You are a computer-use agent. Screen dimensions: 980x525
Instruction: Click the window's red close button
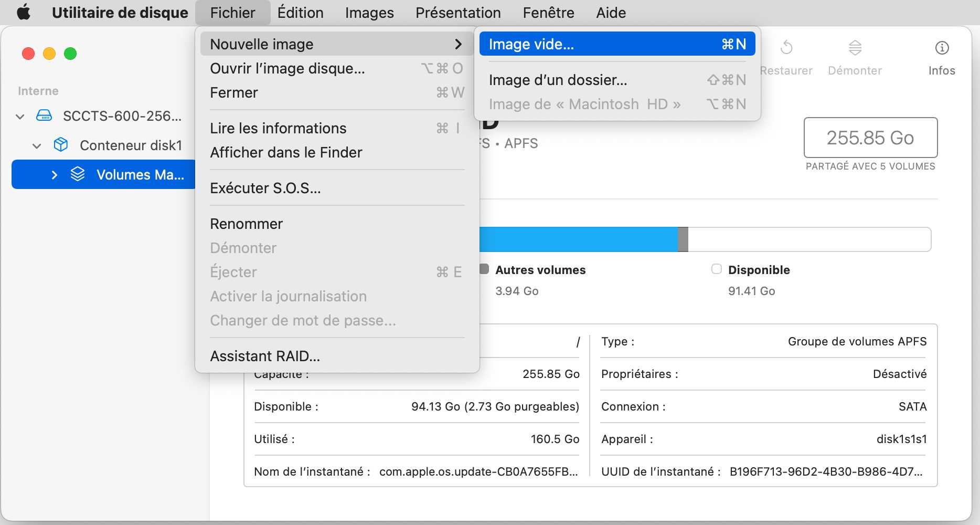pyautogui.click(x=28, y=54)
